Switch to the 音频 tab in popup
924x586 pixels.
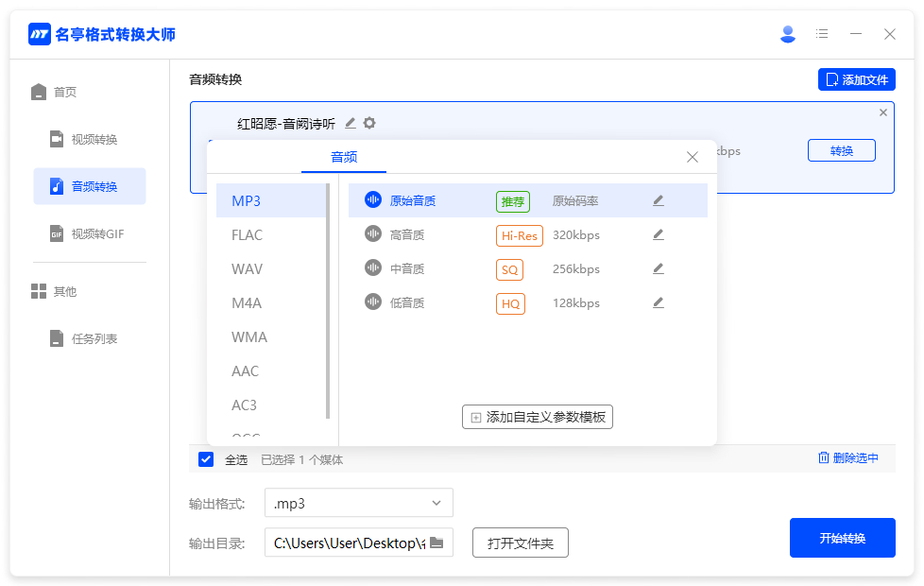pos(344,157)
